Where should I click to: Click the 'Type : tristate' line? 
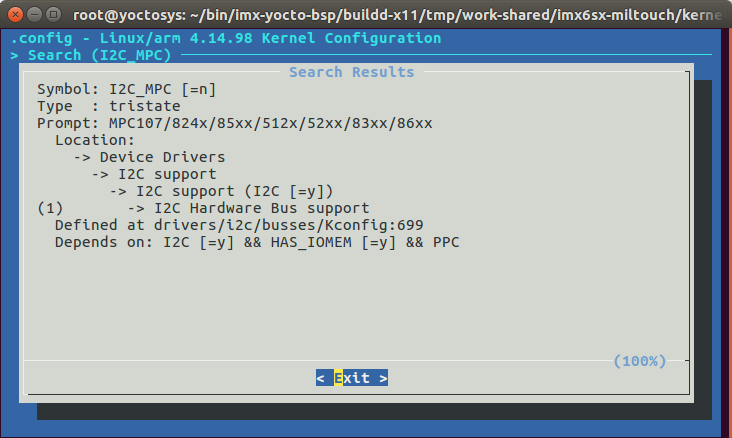109,106
